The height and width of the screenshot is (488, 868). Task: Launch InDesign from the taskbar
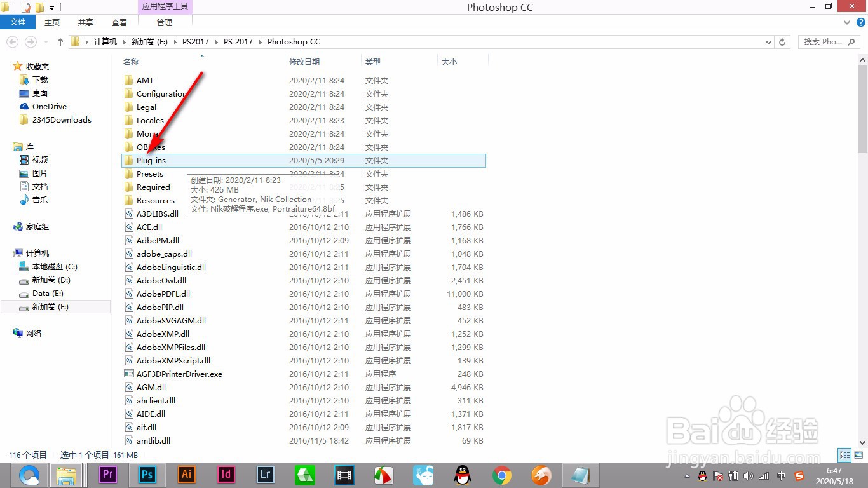coord(226,475)
